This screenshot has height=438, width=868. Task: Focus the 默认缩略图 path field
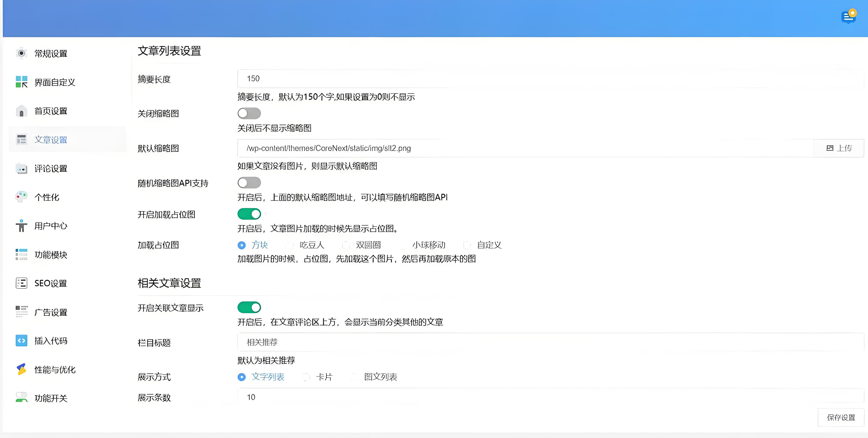pyautogui.click(x=526, y=148)
